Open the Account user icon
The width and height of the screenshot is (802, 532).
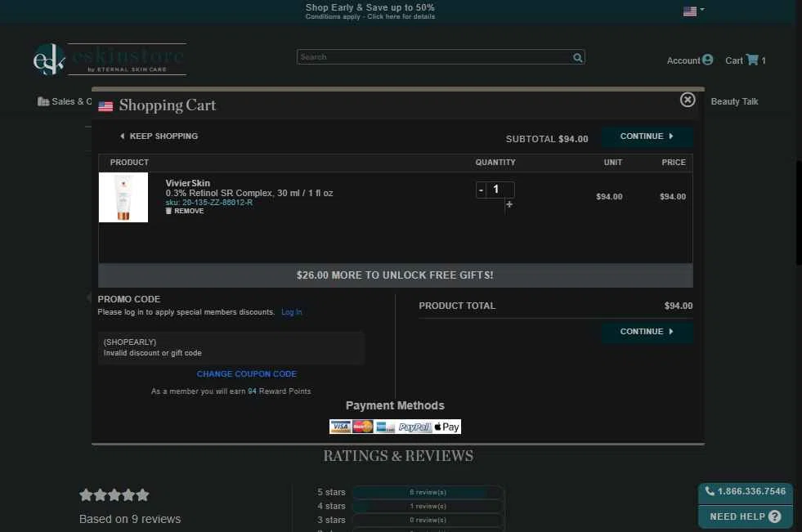pyautogui.click(x=707, y=60)
